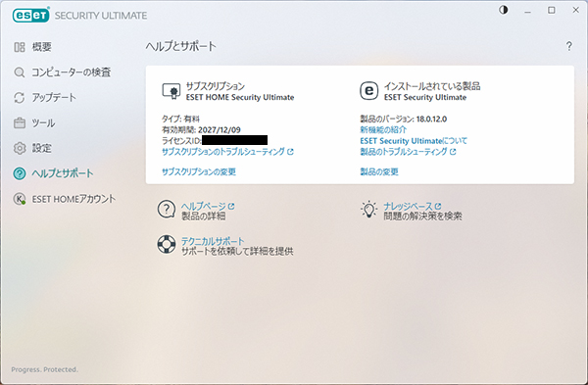588x385 pixels.
Task: Maximize the ESET window
Action: click(551, 10)
